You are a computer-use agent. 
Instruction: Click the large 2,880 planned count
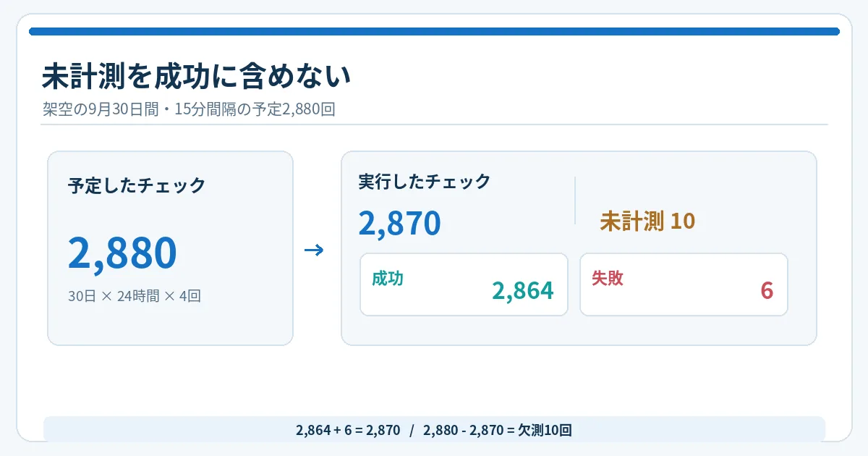(x=122, y=253)
